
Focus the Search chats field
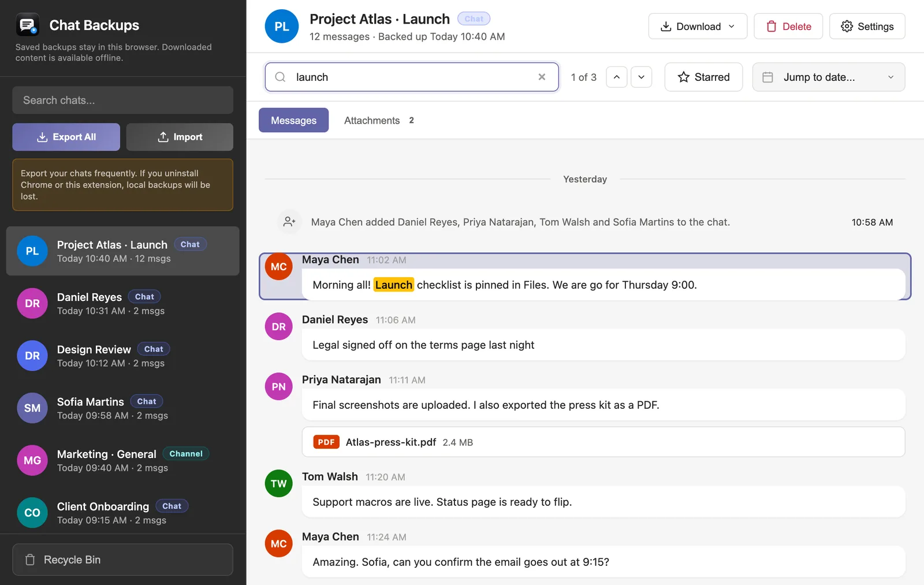(123, 100)
